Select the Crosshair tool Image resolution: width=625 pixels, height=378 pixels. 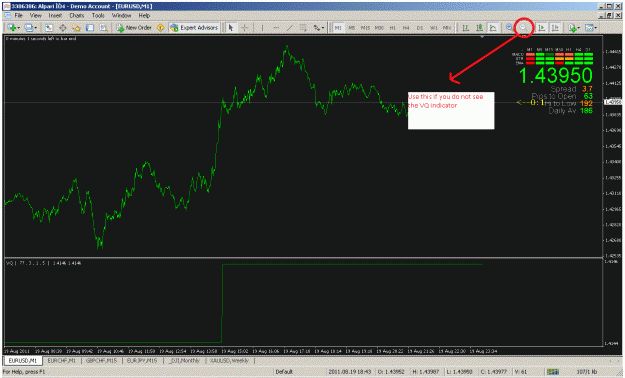click(x=245, y=28)
